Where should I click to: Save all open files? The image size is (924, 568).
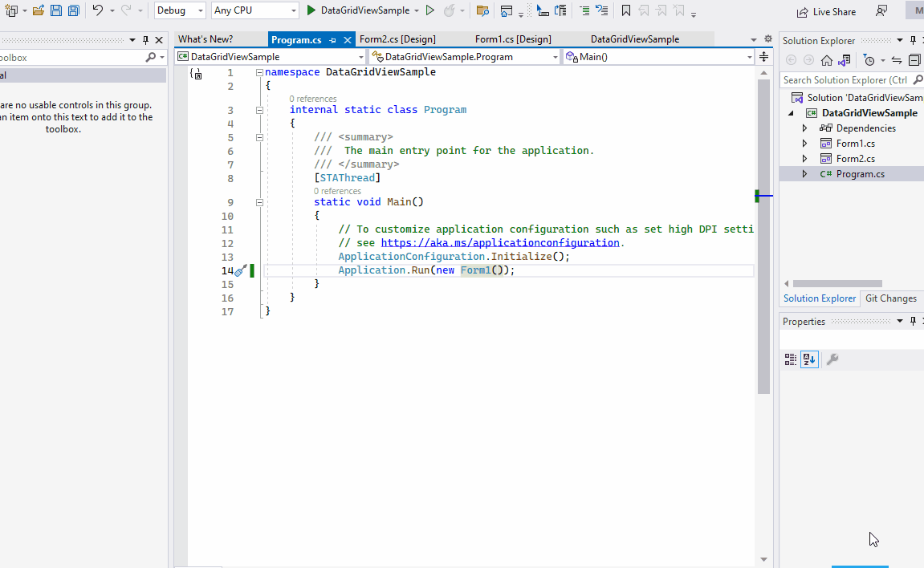coord(72,11)
